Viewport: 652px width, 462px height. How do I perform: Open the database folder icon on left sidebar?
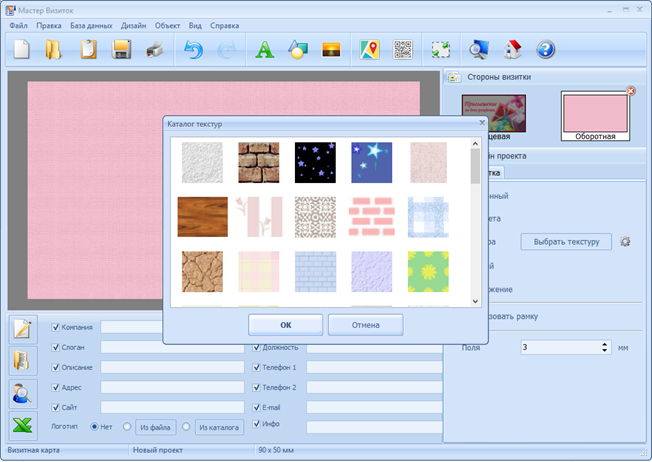tap(23, 361)
